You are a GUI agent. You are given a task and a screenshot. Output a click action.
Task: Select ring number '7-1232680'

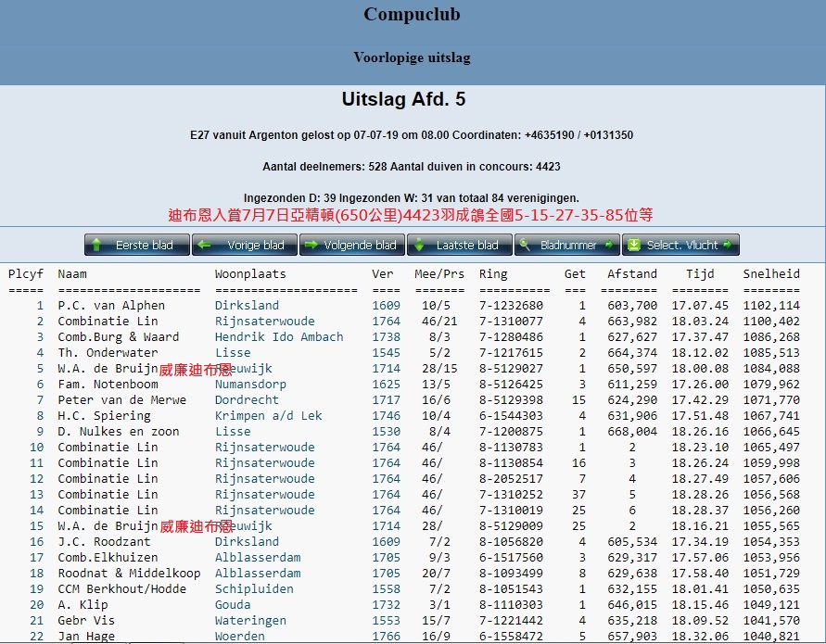511,306
